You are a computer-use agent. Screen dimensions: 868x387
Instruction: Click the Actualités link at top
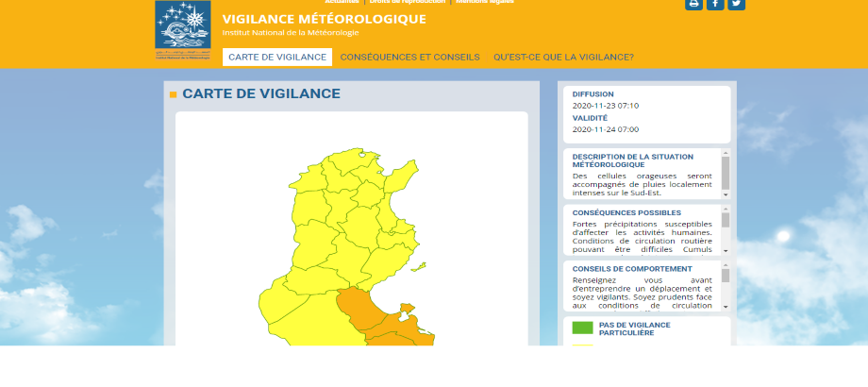click(342, 2)
